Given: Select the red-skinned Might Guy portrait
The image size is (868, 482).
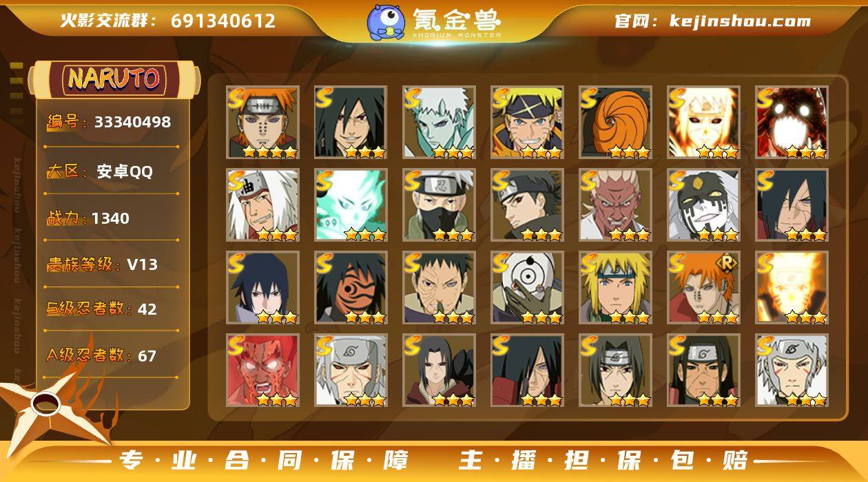Looking at the screenshot, I should (262, 370).
